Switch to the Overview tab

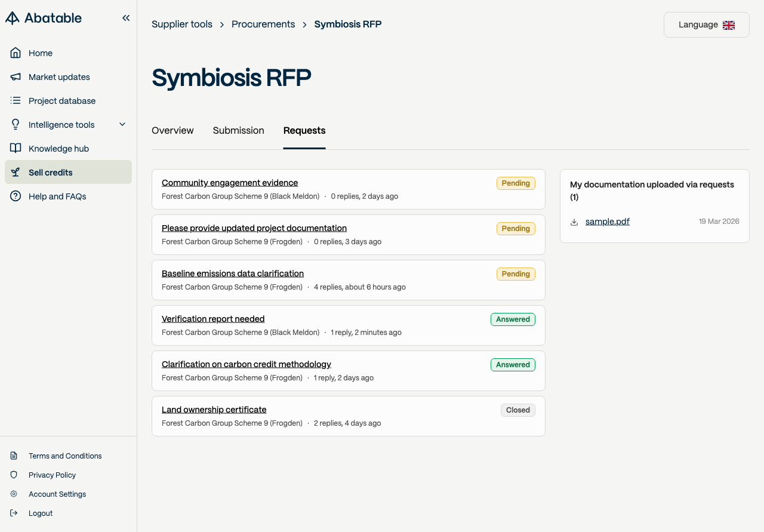pyautogui.click(x=172, y=131)
